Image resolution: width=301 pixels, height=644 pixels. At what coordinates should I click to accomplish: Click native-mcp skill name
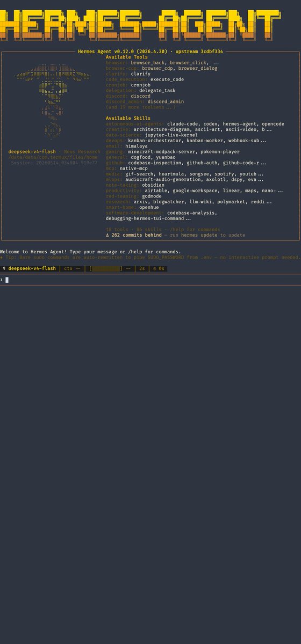(134, 169)
